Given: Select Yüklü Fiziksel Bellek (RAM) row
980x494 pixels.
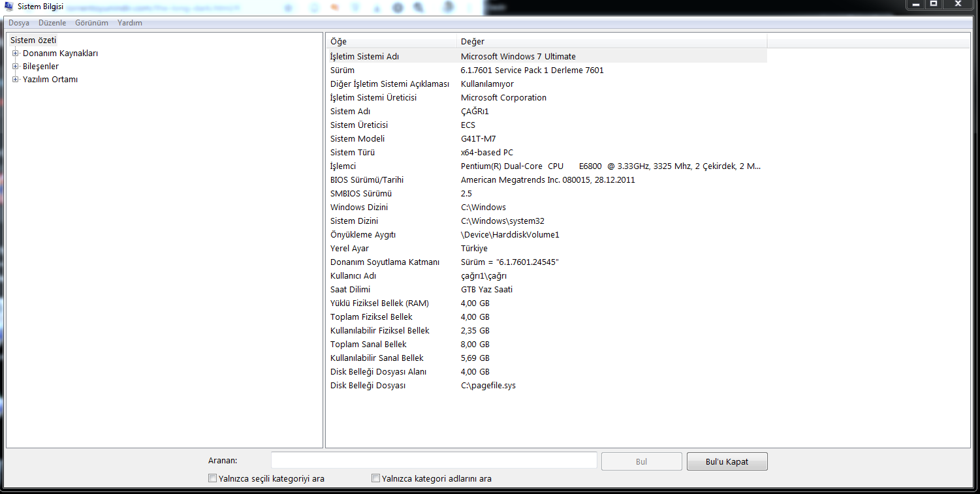Looking at the screenshot, I should click(x=546, y=303).
